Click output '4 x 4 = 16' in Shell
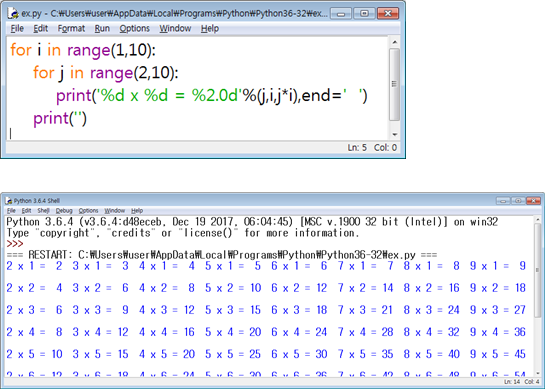Screen dimensions: 545x389 (x=167, y=332)
